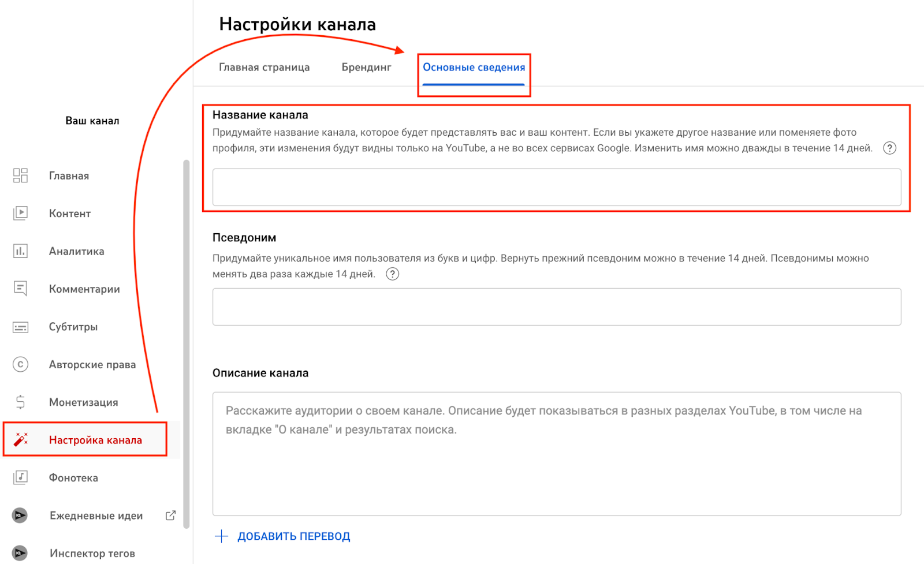Viewport: 924px width, 564px height.
Task: Click the Комментарии speech bubble icon
Action: click(20, 289)
